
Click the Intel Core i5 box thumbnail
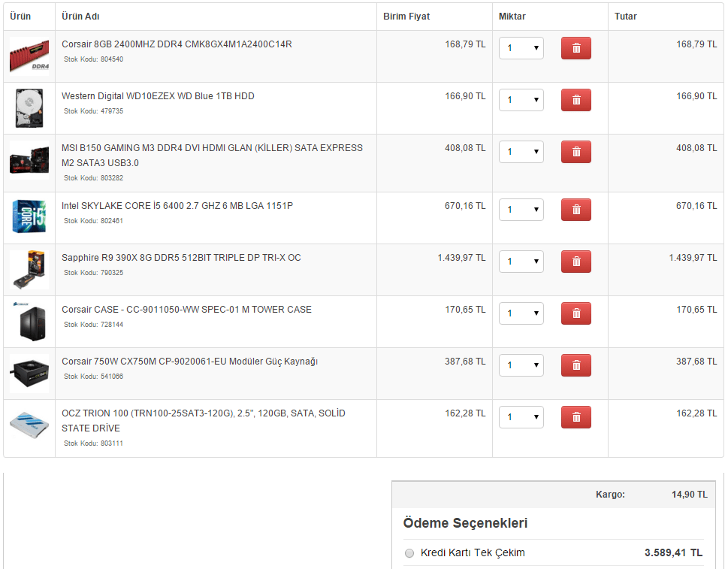pyautogui.click(x=29, y=216)
